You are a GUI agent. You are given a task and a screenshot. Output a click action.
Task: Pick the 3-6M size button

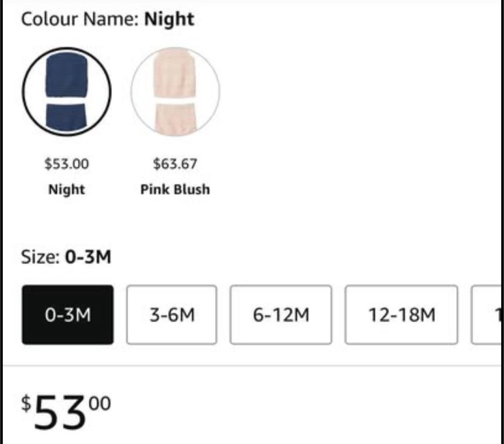[x=171, y=314]
